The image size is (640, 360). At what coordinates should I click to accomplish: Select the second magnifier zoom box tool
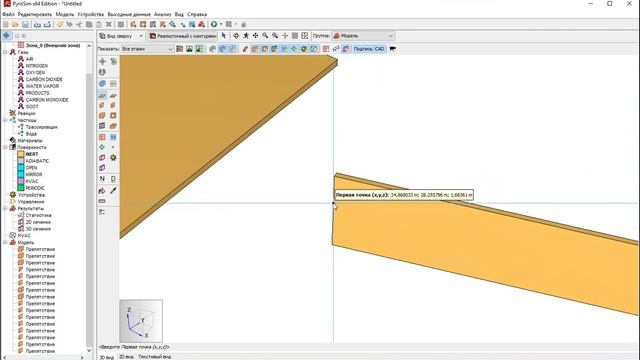click(275, 36)
